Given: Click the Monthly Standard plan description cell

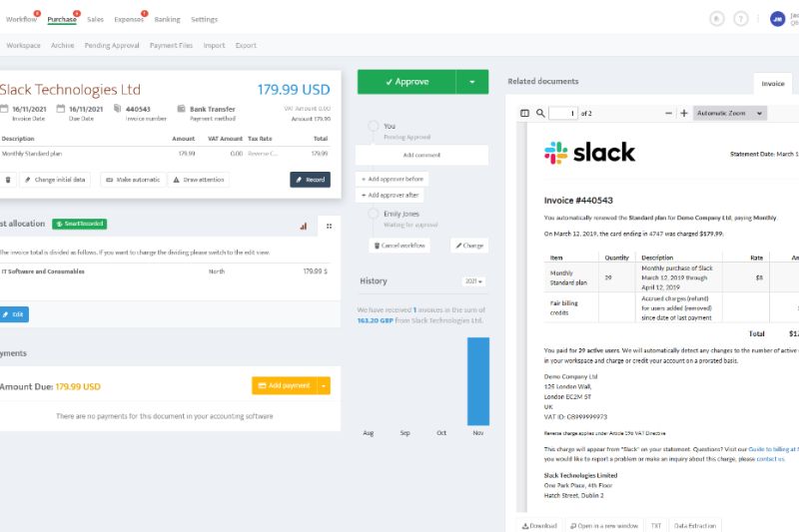Looking at the screenshot, I should tap(32, 154).
